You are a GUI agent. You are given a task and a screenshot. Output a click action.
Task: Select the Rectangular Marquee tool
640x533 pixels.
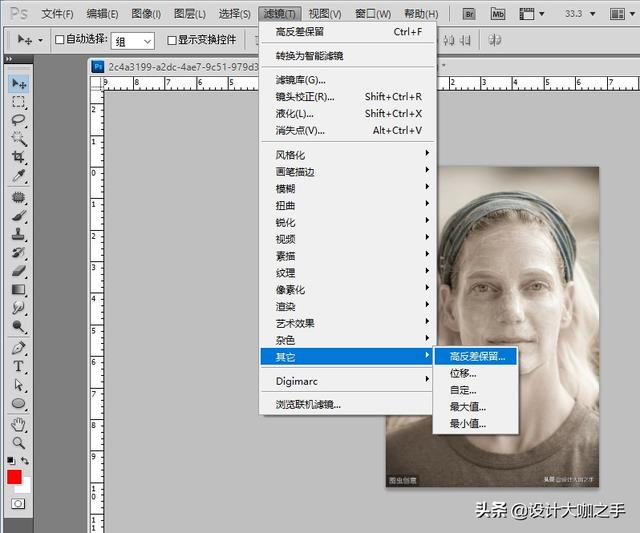[18, 102]
